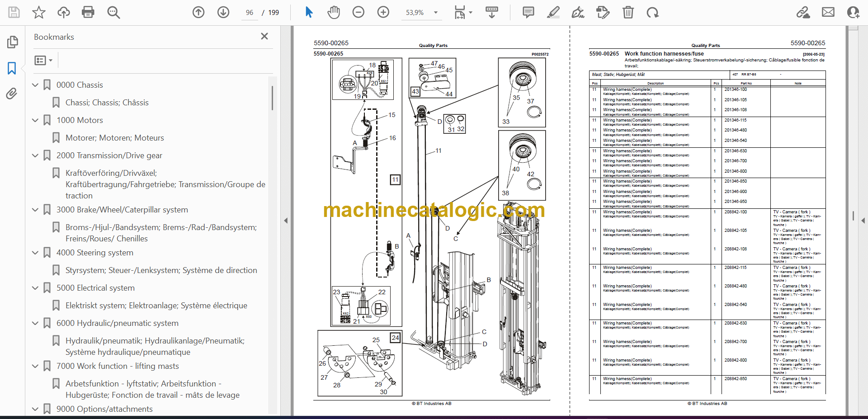Open the account sign-in icon
The width and height of the screenshot is (868, 419).
(853, 12)
